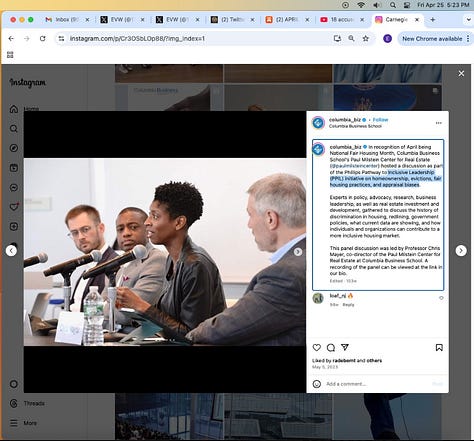Viewport: 474px width, 441px height.
Task: Open the More menu in sidebar
Action: pos(23,423)
